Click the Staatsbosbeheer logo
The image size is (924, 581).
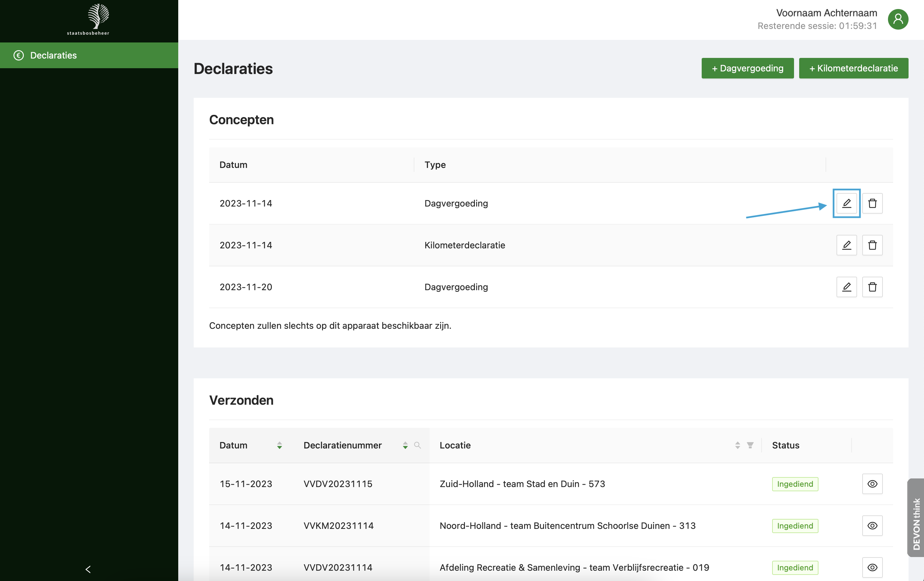point(89,19)
